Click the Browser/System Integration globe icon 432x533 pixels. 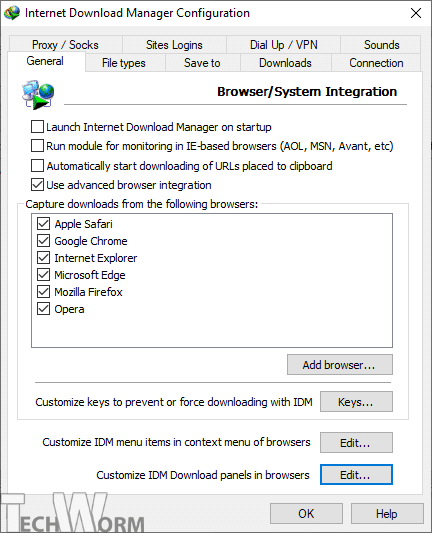tap(38, 94)
